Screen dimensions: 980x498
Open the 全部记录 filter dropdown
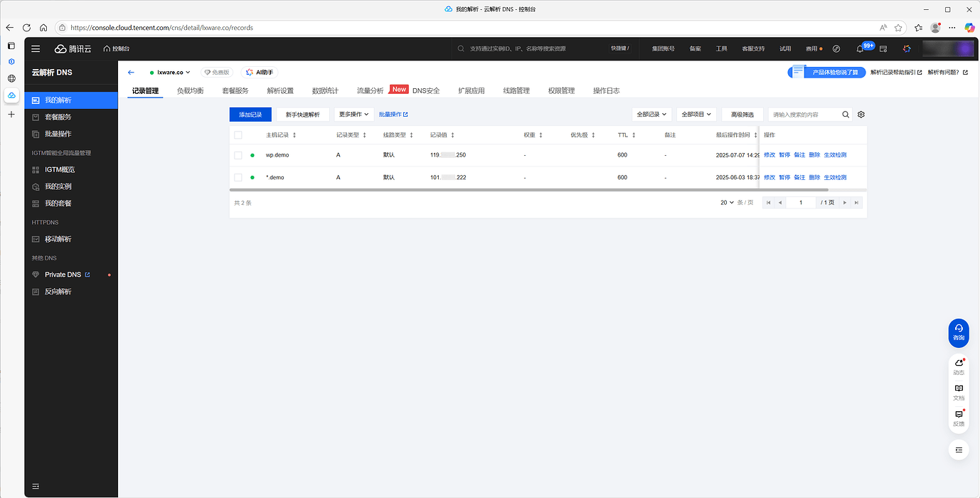(x=651, y=114)
